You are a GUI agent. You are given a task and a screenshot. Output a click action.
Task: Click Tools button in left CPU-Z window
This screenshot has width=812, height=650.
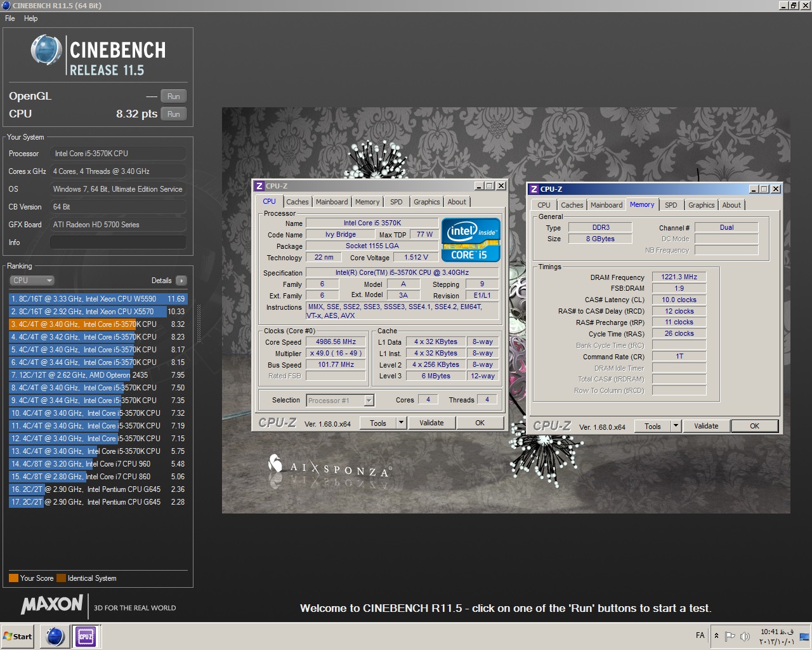pos(378,423)
